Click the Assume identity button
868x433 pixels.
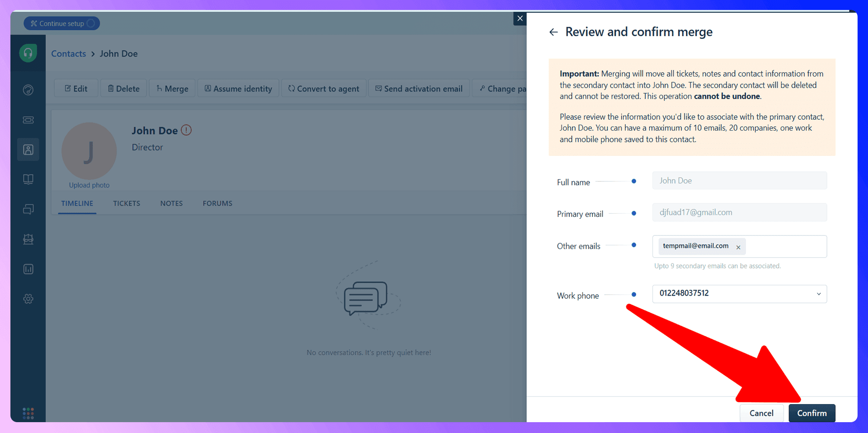click(238, 89)
